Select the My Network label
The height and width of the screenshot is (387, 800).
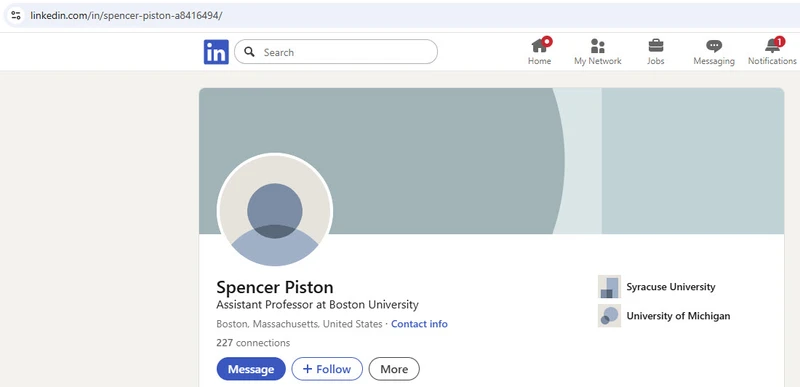(597, 61)
